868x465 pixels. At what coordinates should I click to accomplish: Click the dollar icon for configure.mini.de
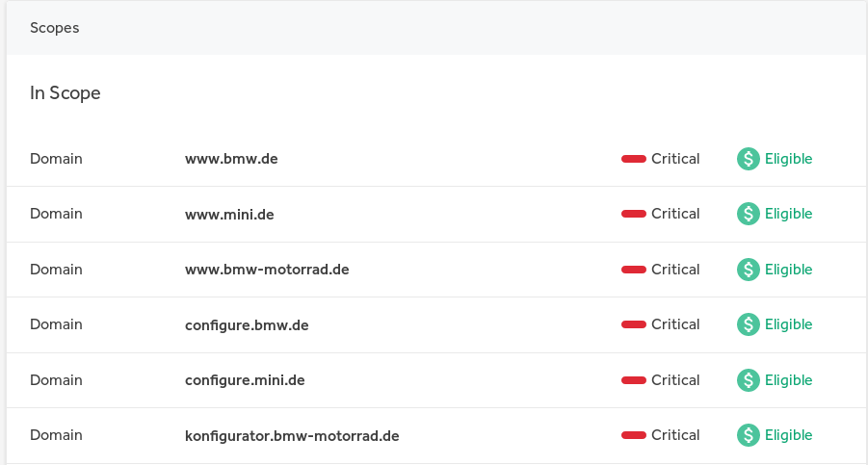(748, 380)
